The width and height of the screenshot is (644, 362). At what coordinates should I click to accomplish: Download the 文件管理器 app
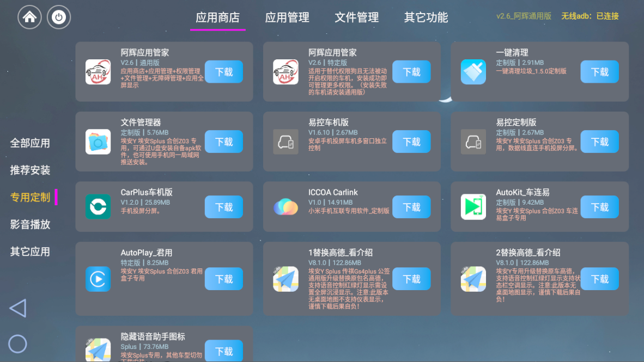click(x=224, y=142)
